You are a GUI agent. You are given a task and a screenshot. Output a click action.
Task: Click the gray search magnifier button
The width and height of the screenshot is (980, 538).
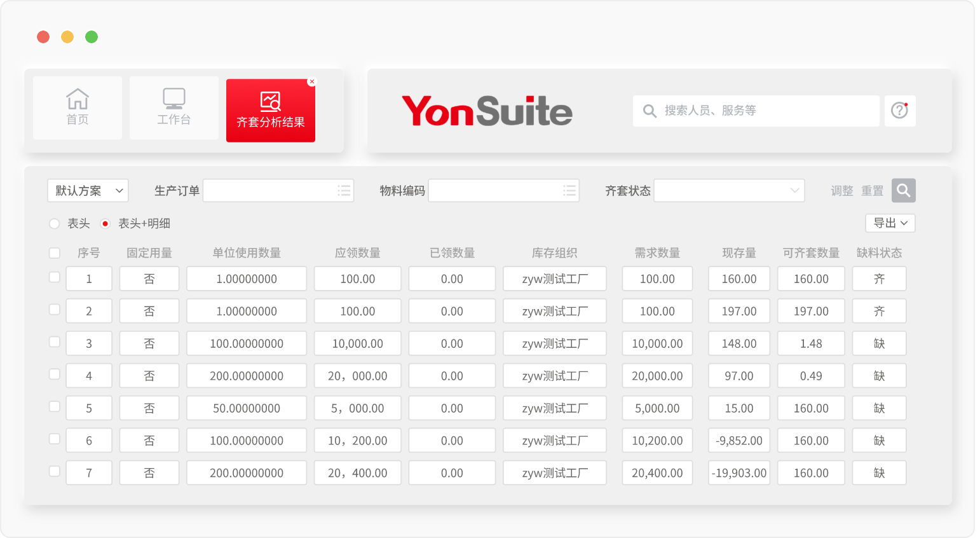(903, 190)
